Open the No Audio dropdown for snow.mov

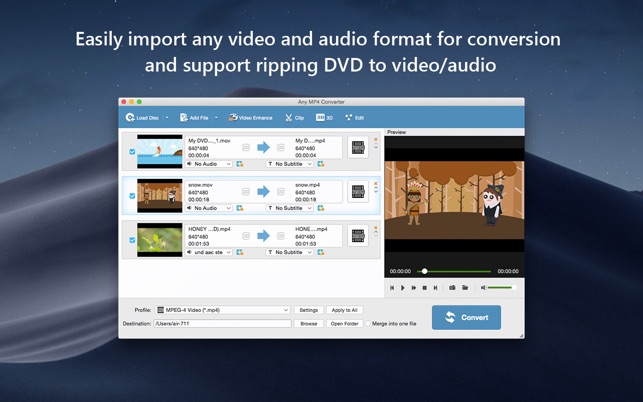(212, 208)
